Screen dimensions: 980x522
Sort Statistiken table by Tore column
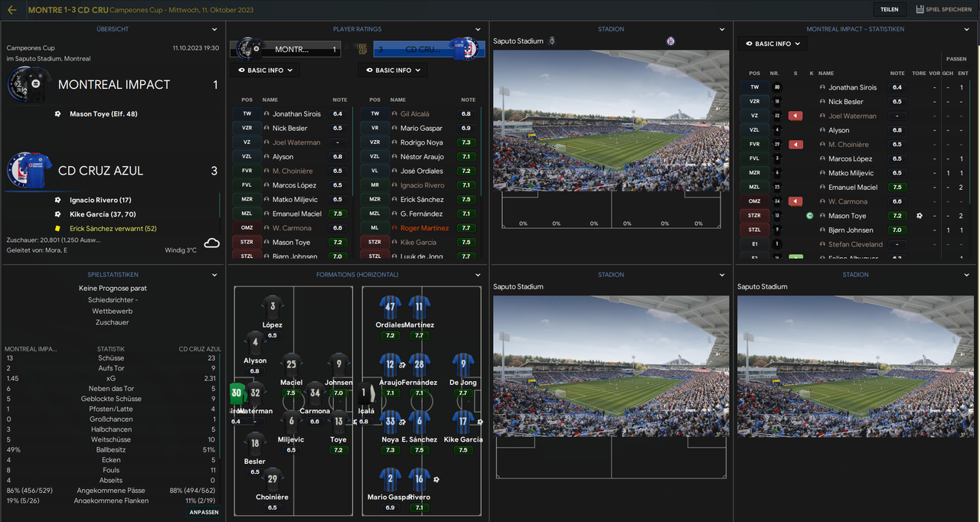[919, 73]
